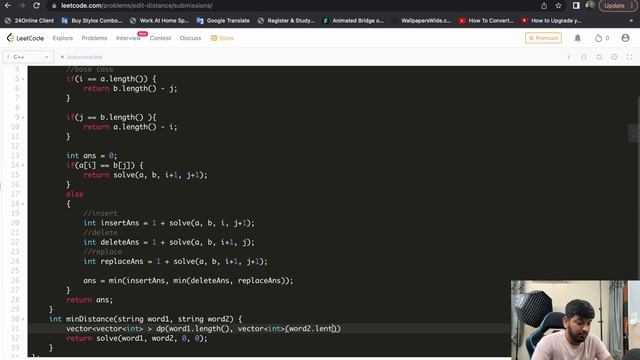Open the Problems menu item

tap(94, 38)
